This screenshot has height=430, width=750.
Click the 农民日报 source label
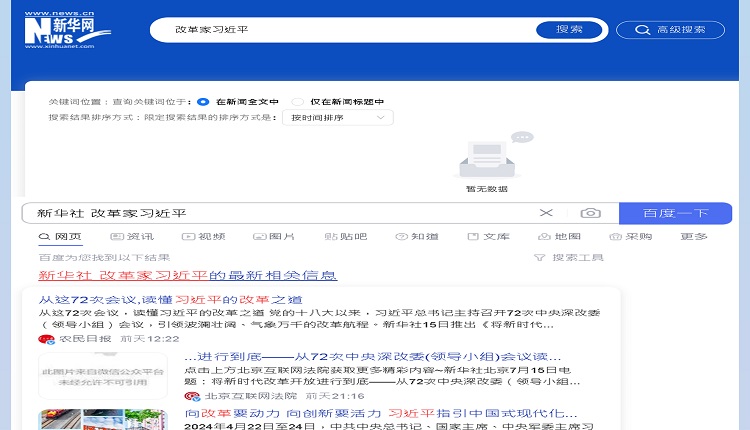pos(85,339)
